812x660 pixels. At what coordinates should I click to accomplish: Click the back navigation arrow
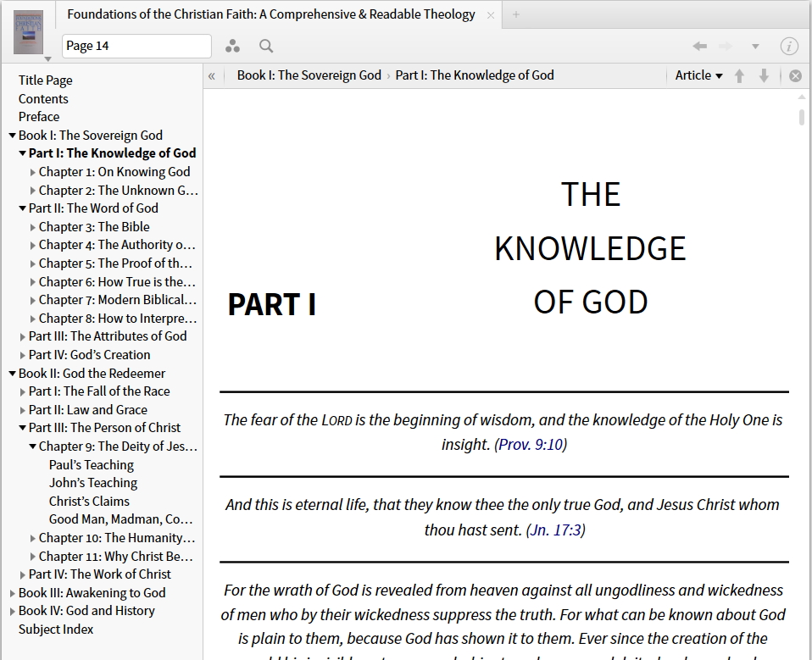[x=699, y=47]
